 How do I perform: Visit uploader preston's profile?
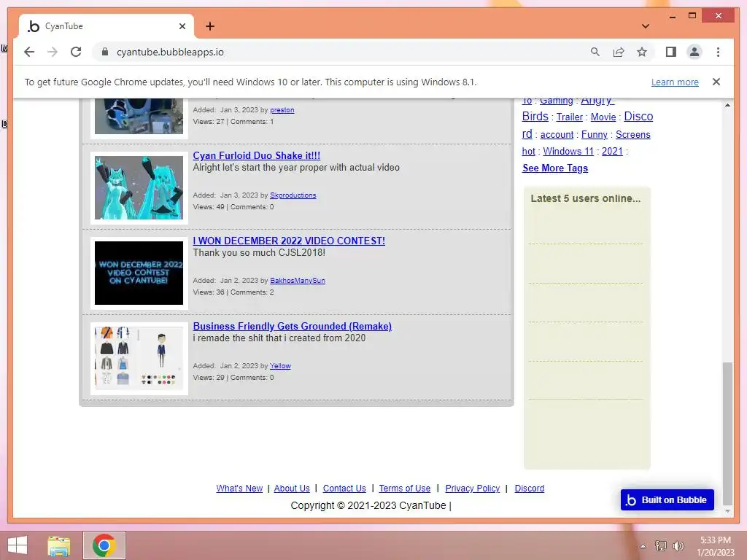pos(282,110)
